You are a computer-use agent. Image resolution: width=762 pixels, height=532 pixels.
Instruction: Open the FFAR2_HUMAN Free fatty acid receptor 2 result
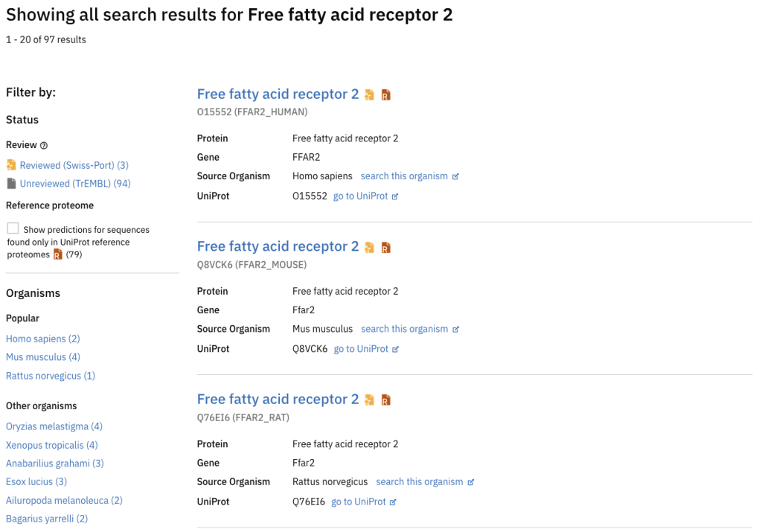(x=278, y=94)
